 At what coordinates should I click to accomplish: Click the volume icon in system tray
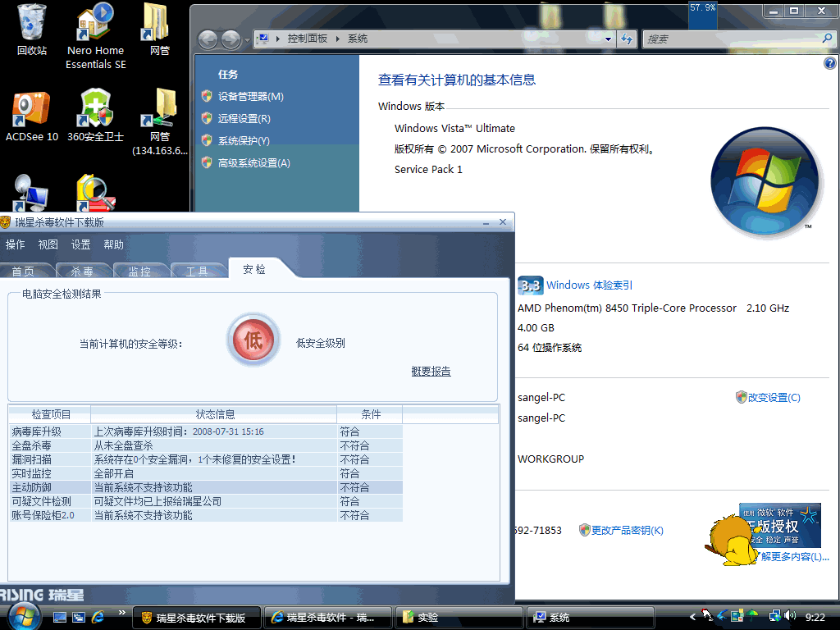789,616
